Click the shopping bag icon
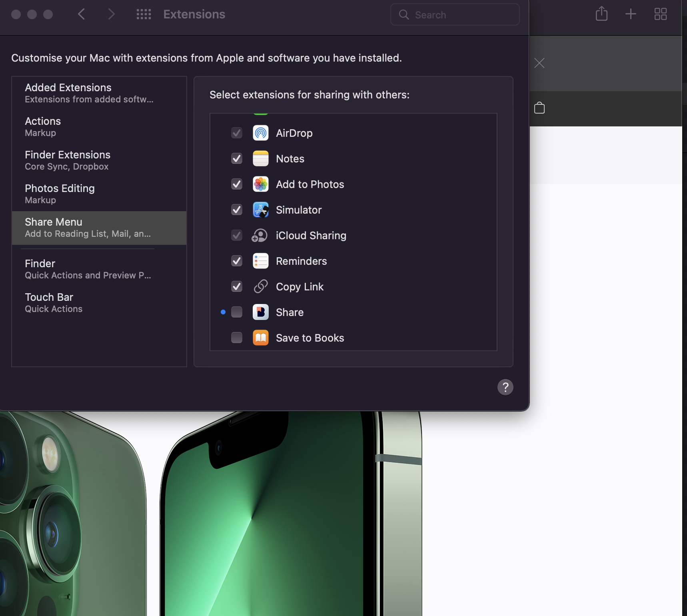Image resolution: width=687 pixels, height=616 pixels. click(539, 108)
